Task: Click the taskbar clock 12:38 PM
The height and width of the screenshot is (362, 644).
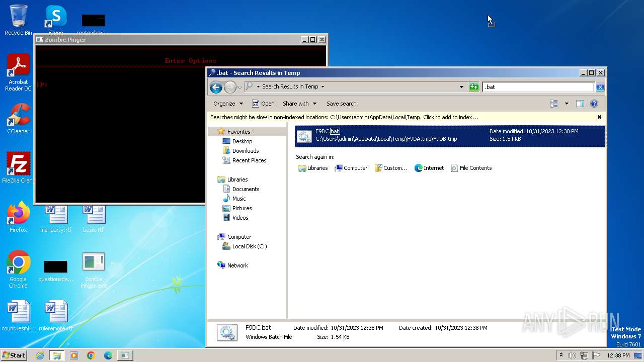Action: [618, 355]
